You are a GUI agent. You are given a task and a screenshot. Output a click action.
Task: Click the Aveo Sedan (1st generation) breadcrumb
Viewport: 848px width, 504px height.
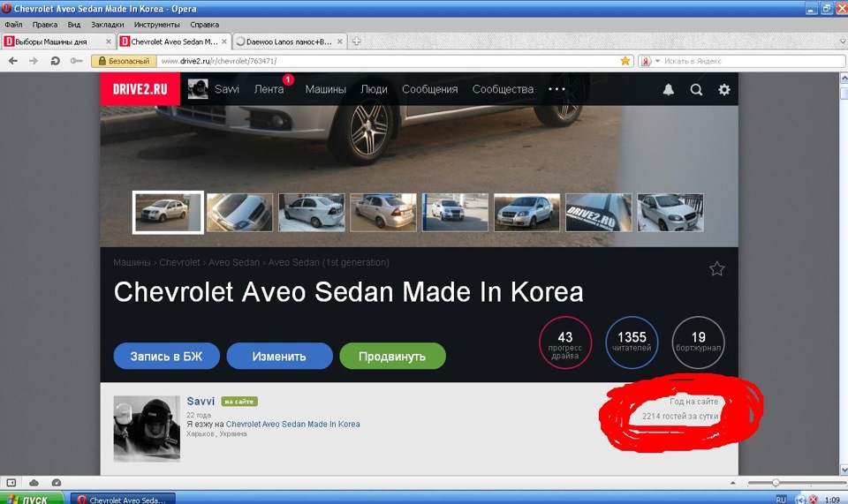tap(329, 262)
